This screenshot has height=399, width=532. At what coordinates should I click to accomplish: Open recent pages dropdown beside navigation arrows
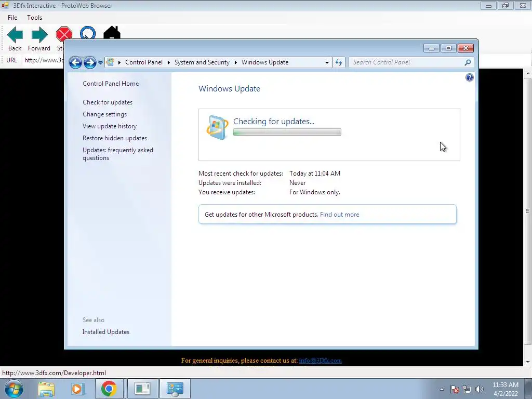click(100, 63)
